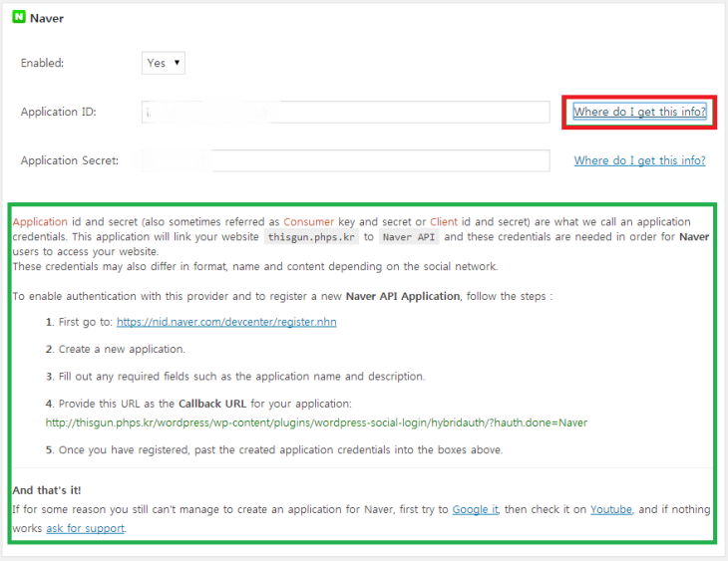This screenshot has width=728, height=561.
Task: Click the red 'Consumer' word
Action: (x=308, y=222)
